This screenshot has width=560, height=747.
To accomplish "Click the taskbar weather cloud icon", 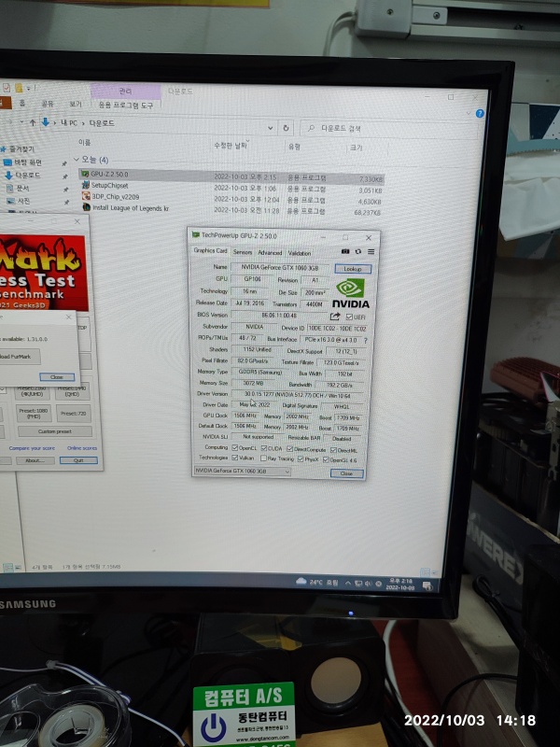I will tap(301, 581).
